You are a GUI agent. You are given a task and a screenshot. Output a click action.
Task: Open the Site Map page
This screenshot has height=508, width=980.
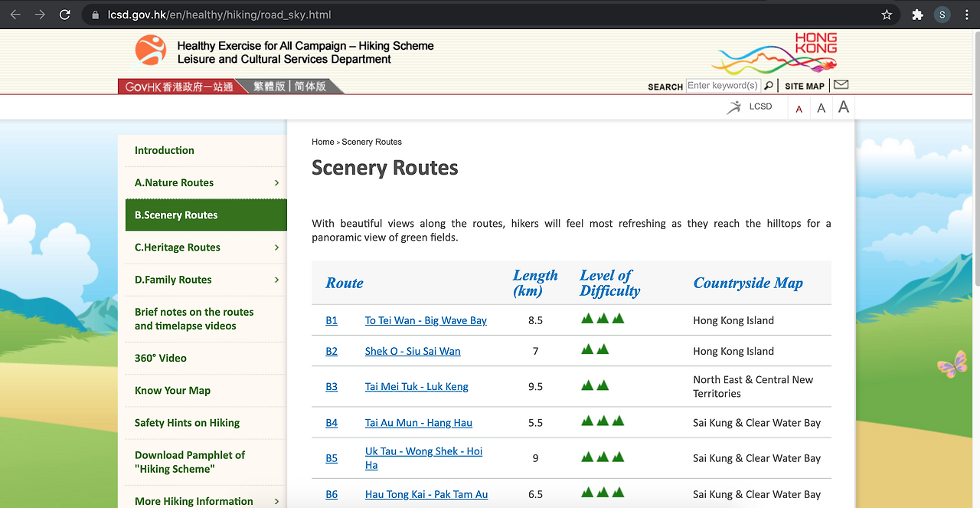805,86
